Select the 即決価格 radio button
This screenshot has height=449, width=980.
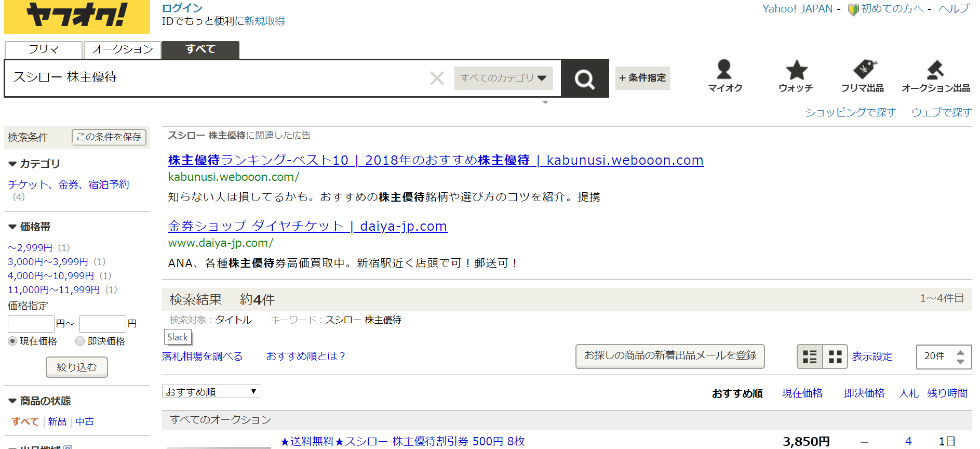pos(80,341)
